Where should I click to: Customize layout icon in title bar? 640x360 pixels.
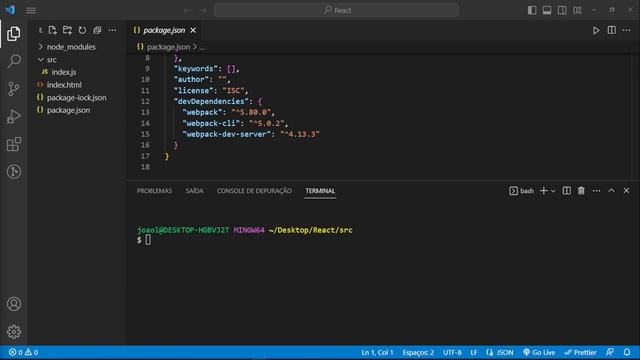(x=577, y=10)
